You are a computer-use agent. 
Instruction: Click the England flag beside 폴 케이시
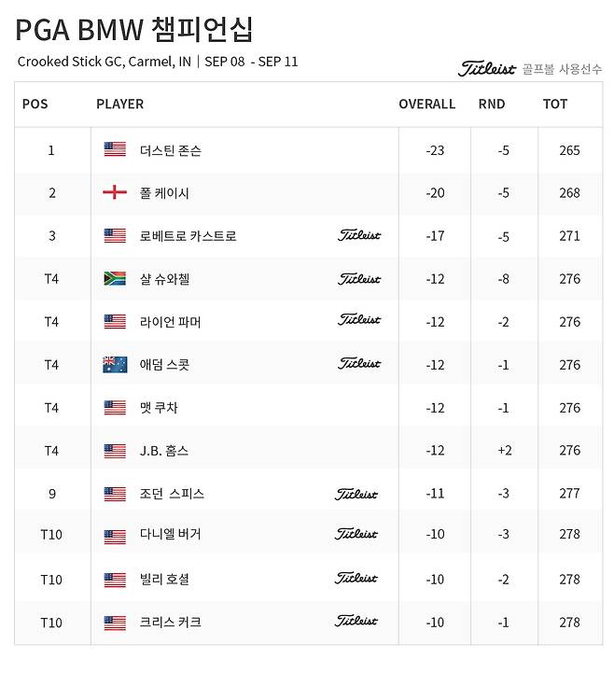pos(114,192)
